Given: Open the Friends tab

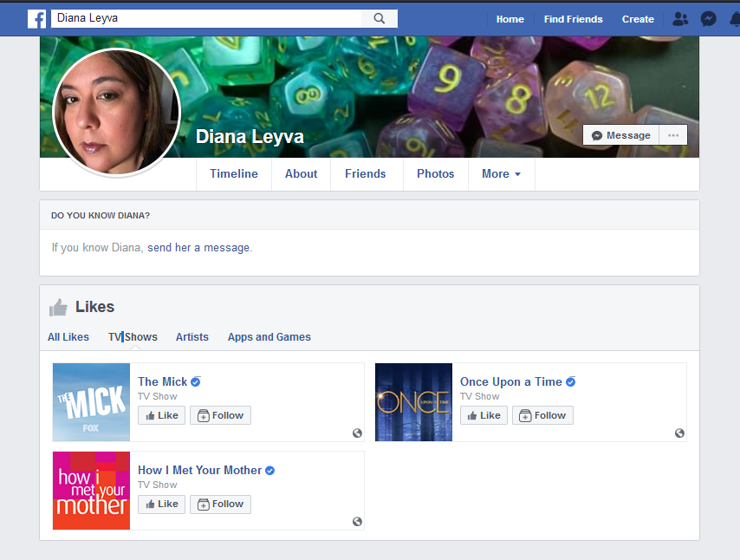Looking at the screenshot, I should click(x=366, y=173).
